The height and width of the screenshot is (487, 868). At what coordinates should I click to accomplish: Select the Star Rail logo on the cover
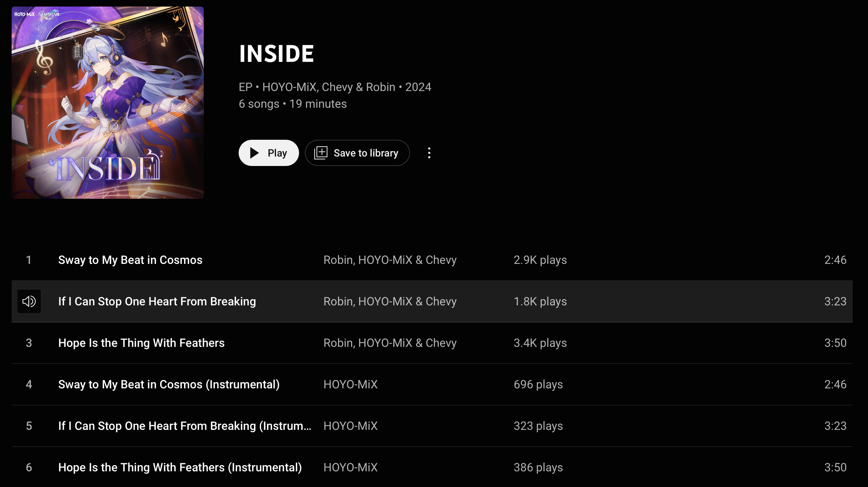[46, 14]
